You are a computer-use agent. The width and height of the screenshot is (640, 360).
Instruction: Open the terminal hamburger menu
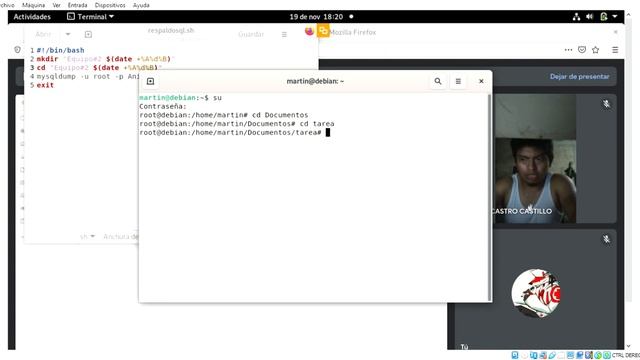[x=458, y=81]
